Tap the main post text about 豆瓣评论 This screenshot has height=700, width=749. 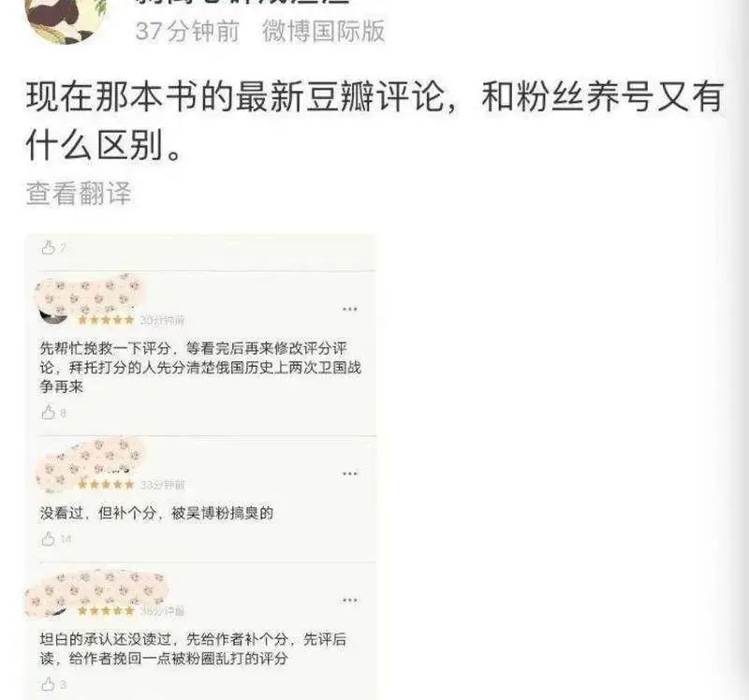coord(374,122)
